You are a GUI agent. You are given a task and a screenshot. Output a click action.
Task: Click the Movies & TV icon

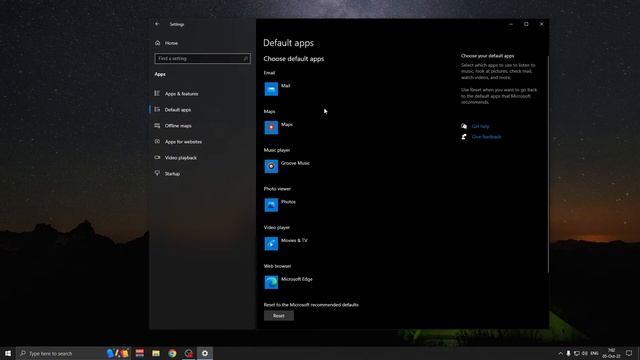click(271, 244)
